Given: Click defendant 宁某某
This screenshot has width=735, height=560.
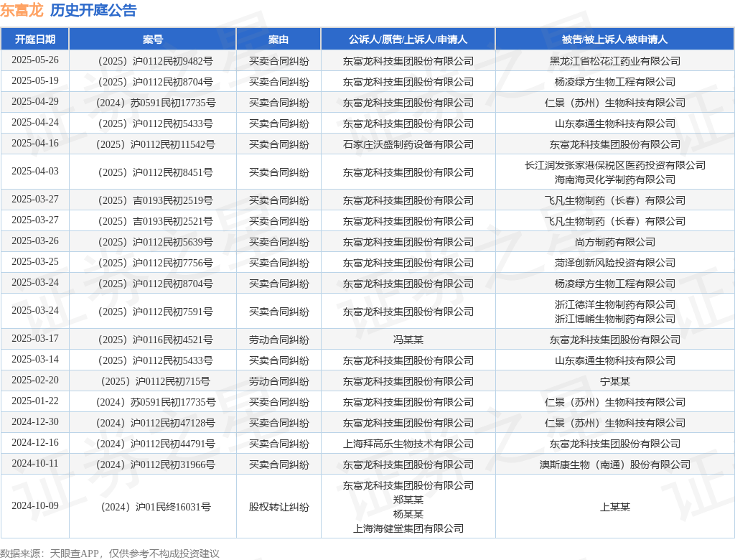Looking at the screenshot, I should [x=614, y=381].
